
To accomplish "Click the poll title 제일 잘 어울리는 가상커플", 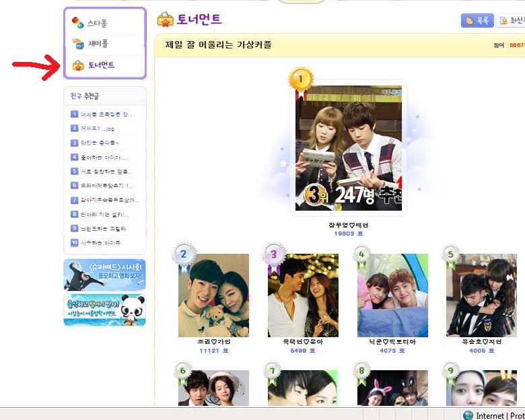I will [218, 44].
